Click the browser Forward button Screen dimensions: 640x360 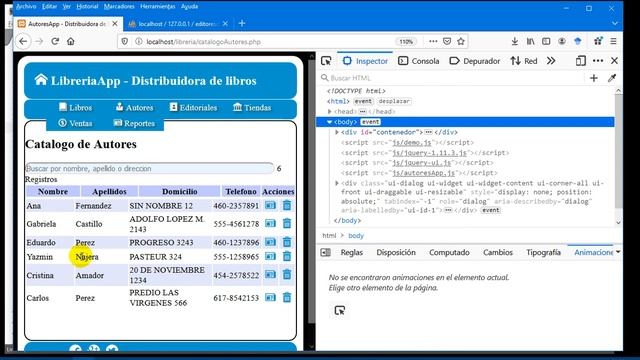[x=39, y=41]
